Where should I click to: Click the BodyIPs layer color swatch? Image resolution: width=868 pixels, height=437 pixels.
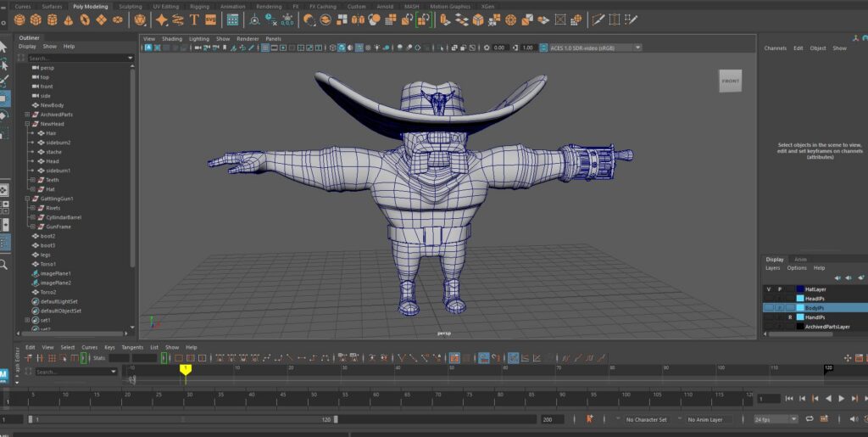pyautogui.click(x=800, y=308)
